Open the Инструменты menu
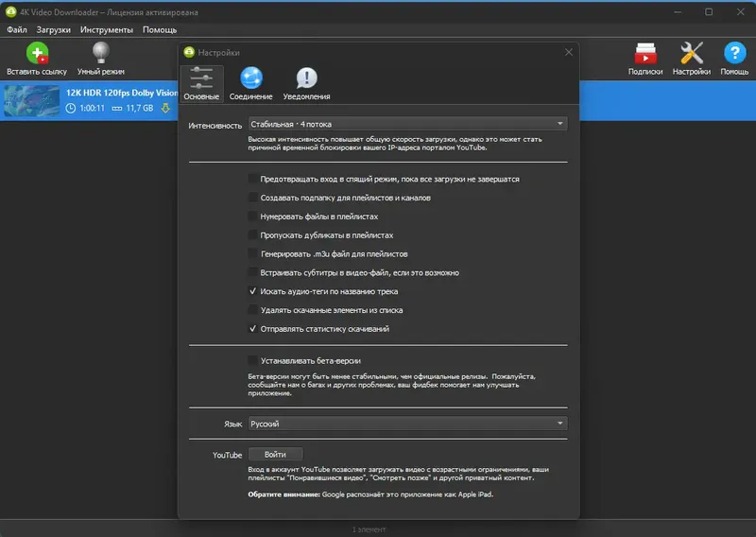 pos(107,30)
